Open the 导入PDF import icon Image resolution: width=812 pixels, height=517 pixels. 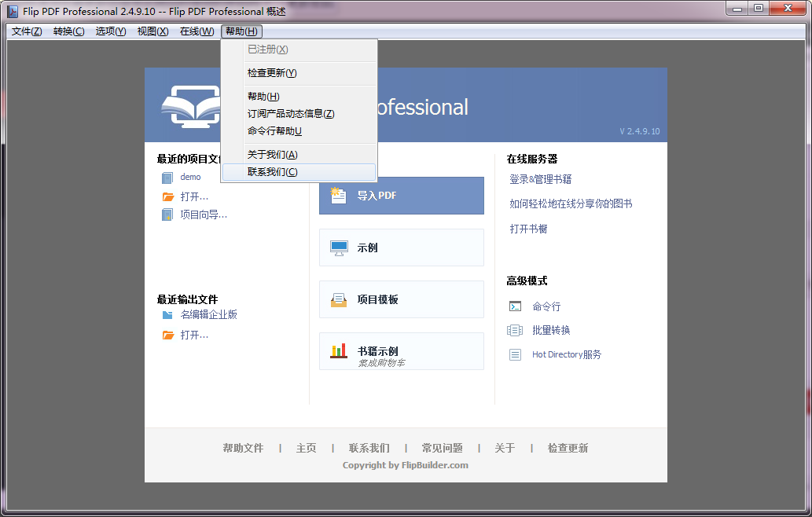pos(338,196)
